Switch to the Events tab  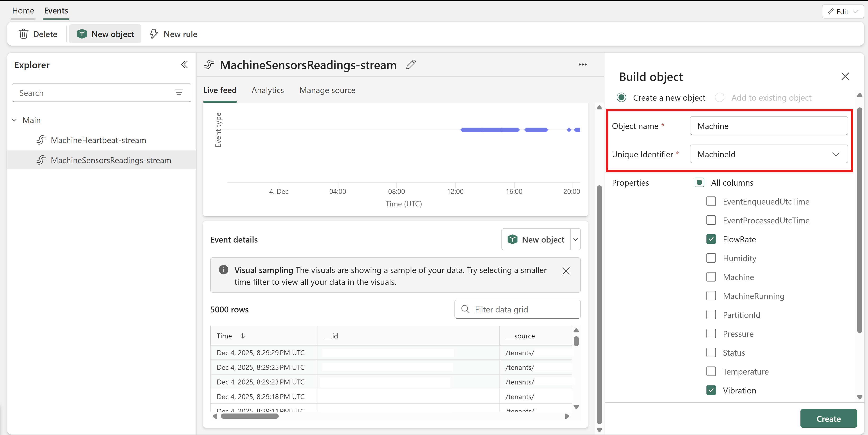[56, 11]
